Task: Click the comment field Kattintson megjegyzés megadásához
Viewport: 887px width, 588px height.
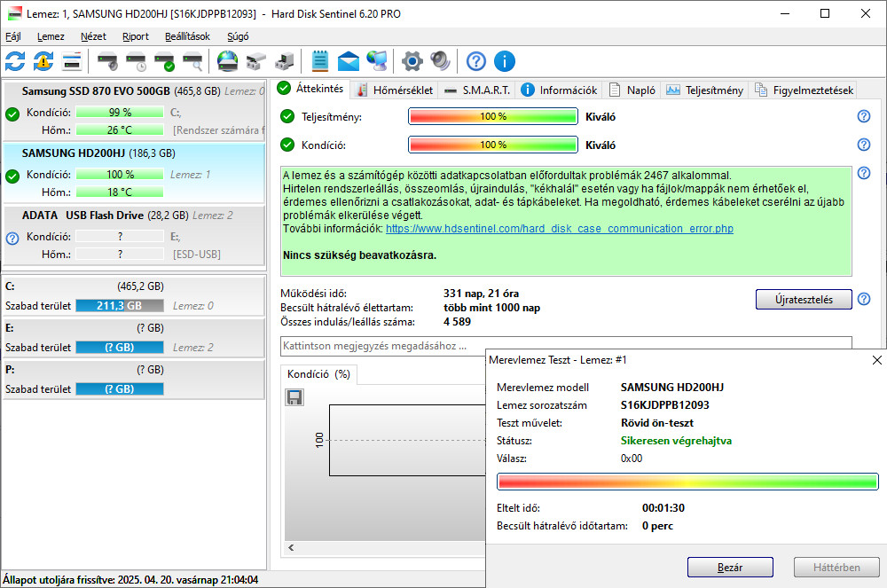Action: [x=566, y=346]
